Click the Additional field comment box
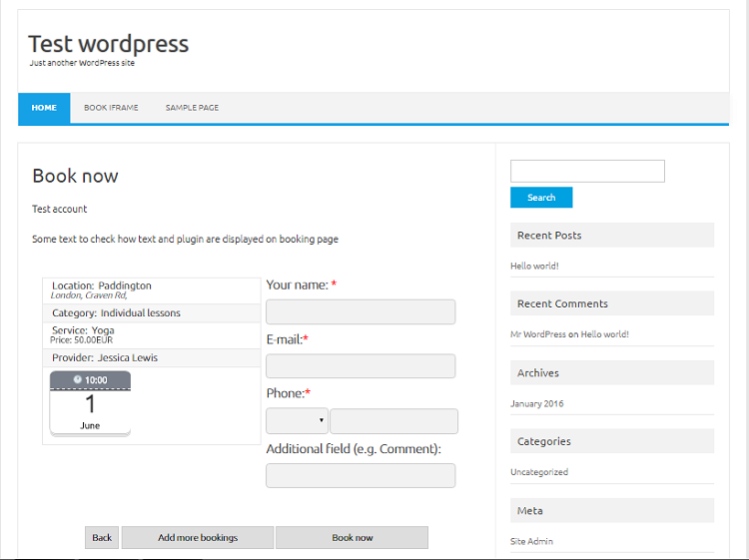 click(361, 476)
